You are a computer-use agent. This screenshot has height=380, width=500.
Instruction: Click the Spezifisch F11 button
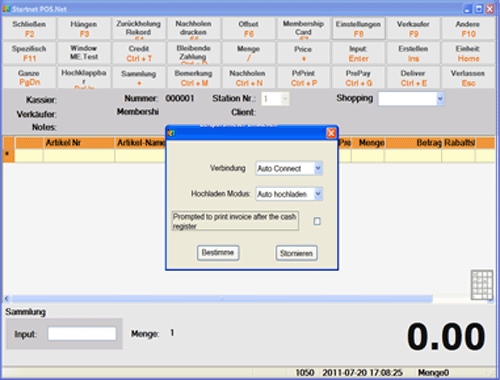click(x=29, y=53)
